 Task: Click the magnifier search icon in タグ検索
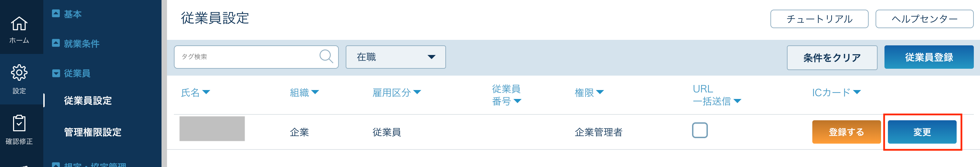pos(326,57)
